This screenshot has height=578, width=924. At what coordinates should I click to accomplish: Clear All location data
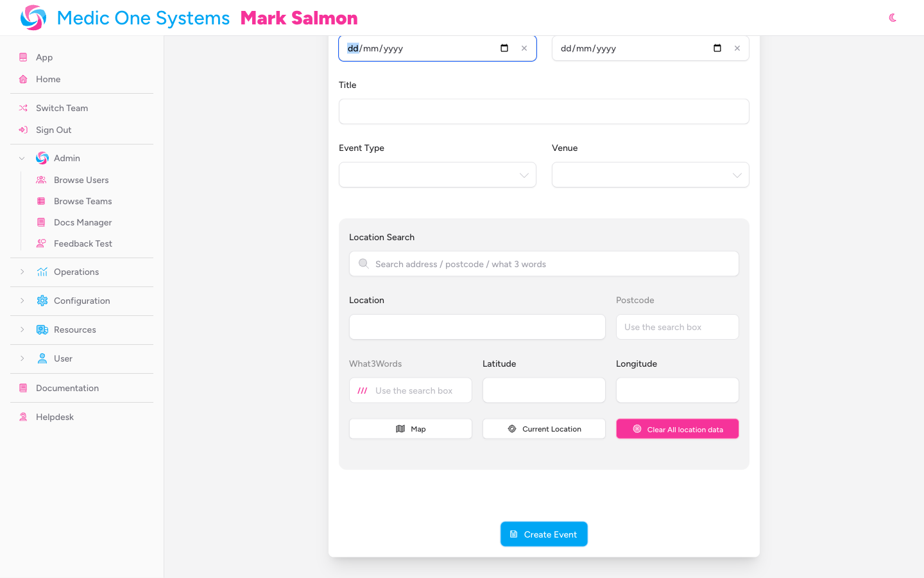[x=677, y=428]
